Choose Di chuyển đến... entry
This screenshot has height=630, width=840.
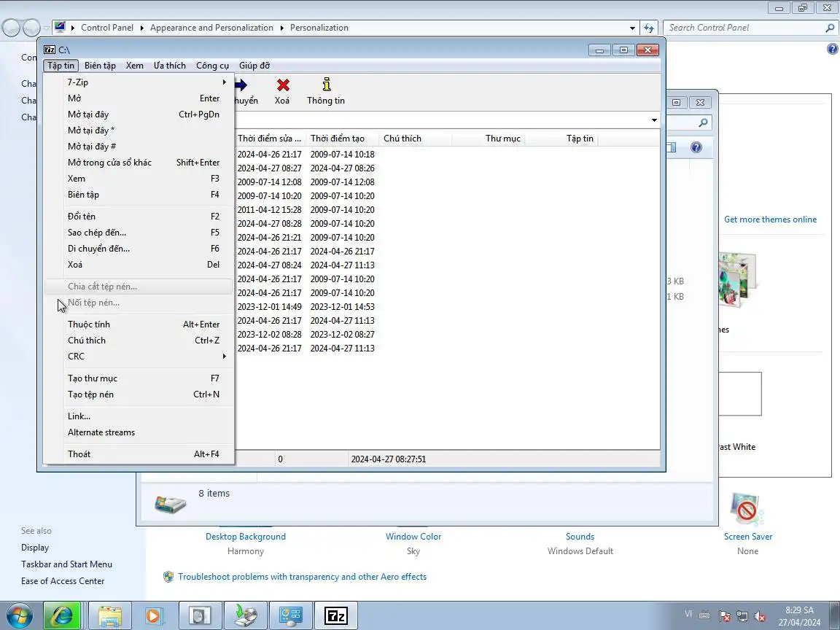click(x=139, y=249)
